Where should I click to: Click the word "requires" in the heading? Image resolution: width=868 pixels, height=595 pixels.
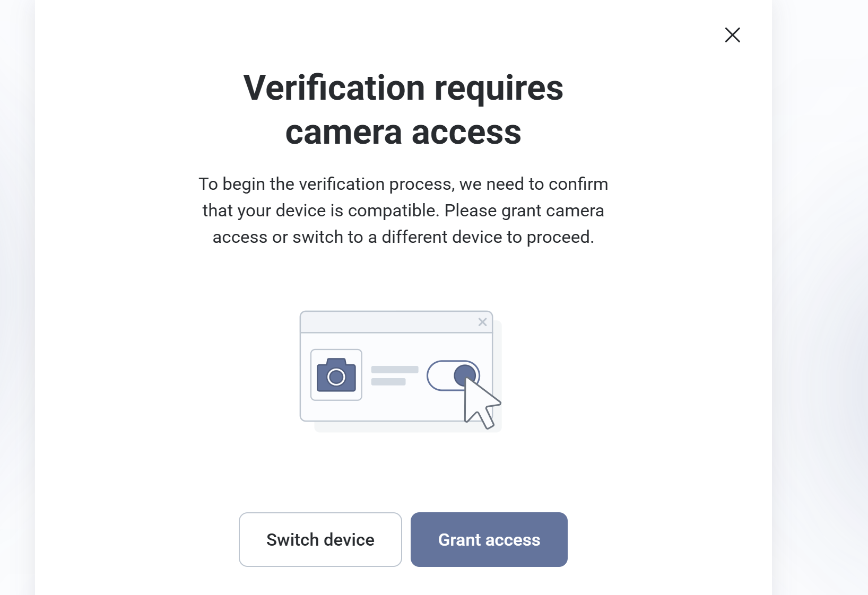point(499,87)
